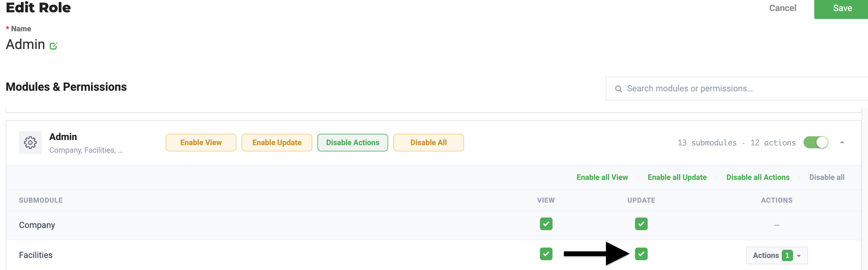Click the Enable Update button
868x270 pixels.
(x=277, y=143)
